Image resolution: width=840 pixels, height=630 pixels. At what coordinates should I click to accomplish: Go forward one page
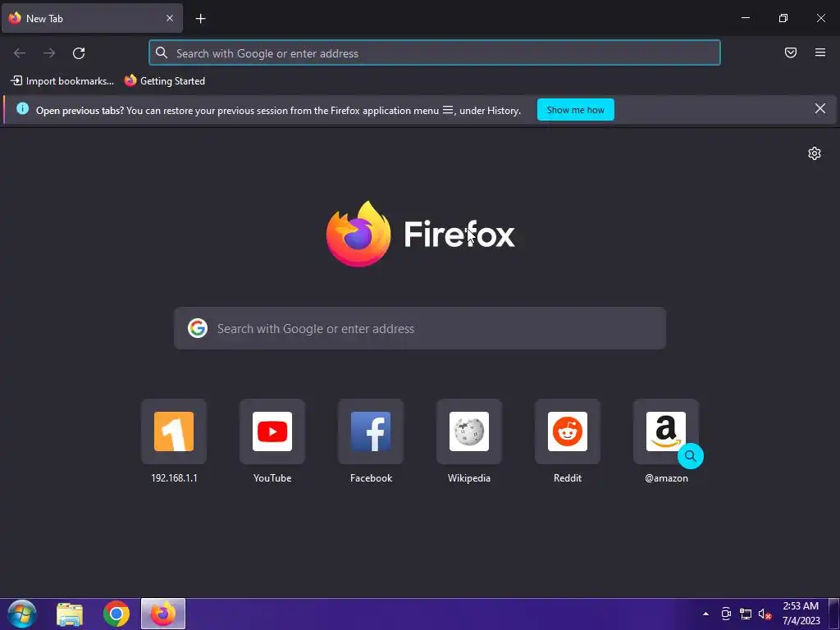(x=49, y=53)
